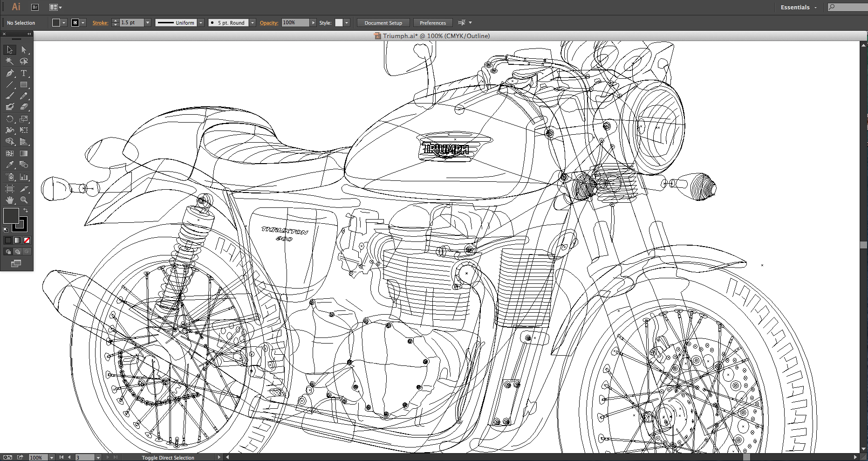This screenshot has height=461, width=868.
Task: Switch to Draw Behind drawing mode
Action: pyautogui.click(x=17, y=252)
